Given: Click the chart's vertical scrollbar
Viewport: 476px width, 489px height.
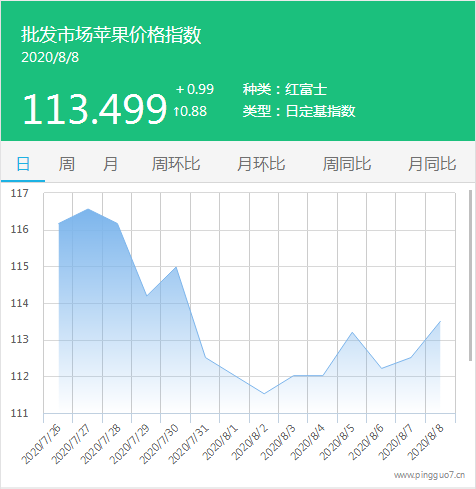Looking at the screenshot, I should [x=470, y=275].
